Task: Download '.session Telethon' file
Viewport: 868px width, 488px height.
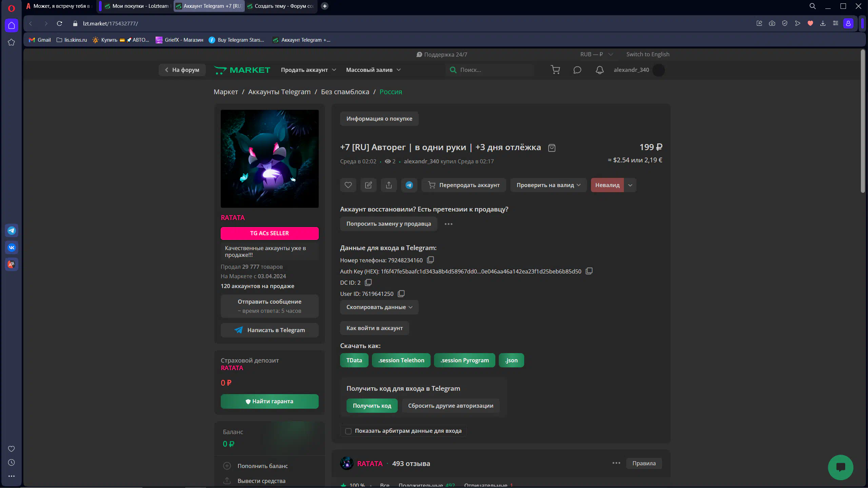Action: pyautogui.click(x=401, y=360)
